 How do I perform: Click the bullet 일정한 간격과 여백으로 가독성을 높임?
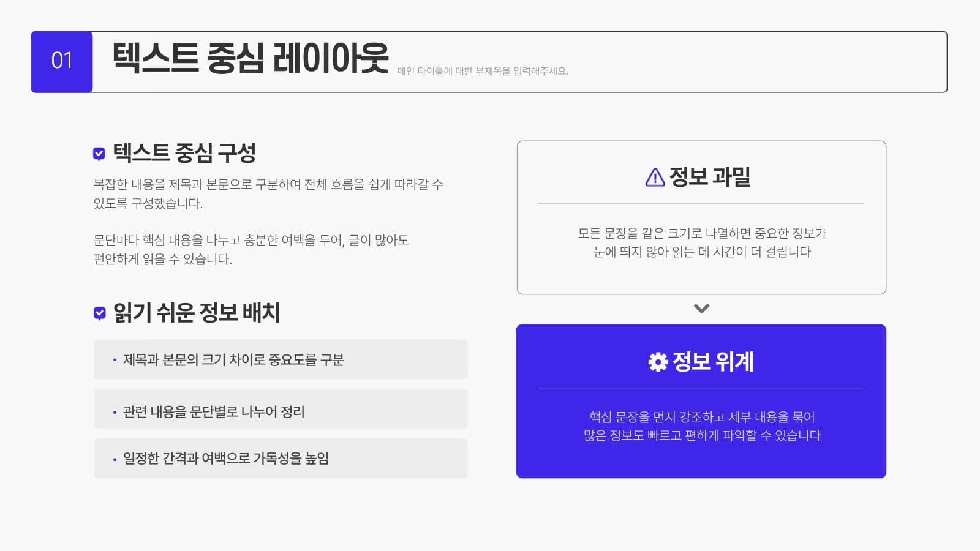tap(281, 458)
